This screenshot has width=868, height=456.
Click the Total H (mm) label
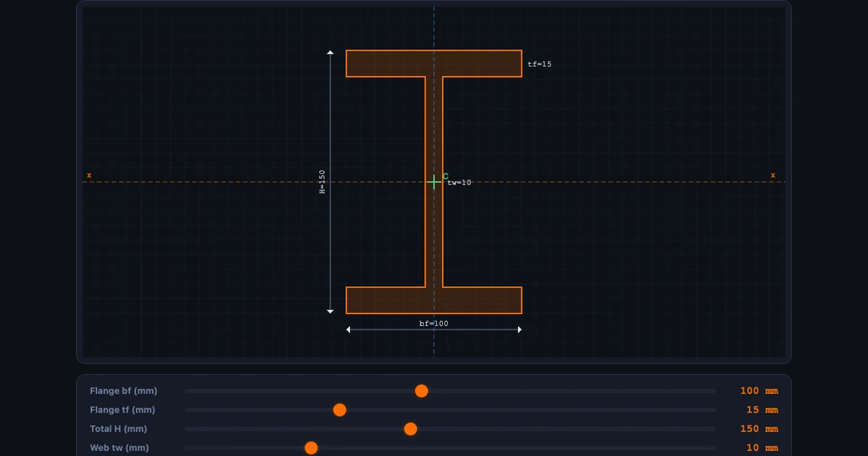(119, 428)
